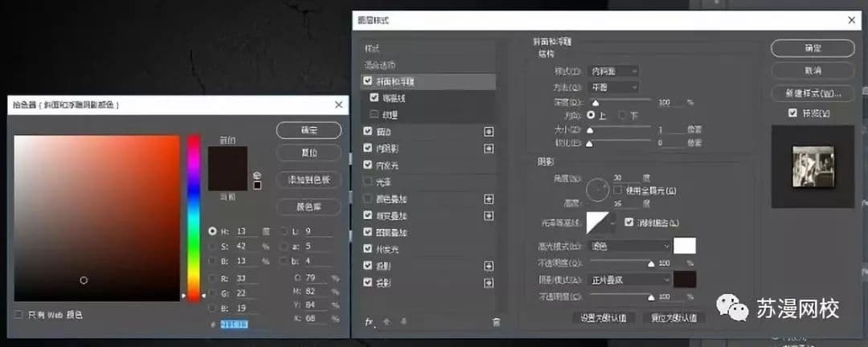Select the R red radio button

click(212, 278)
